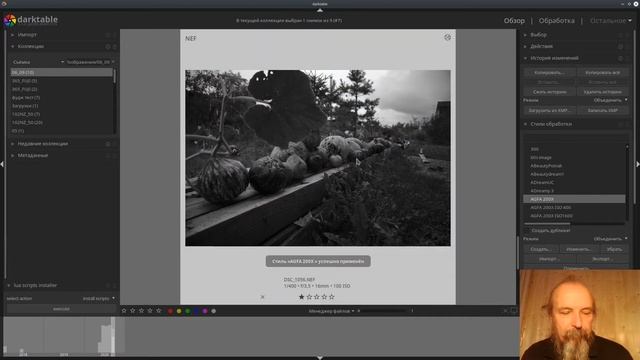
Task: Apply one star from the bottom toolbar
Action: [x=124, y=311]
